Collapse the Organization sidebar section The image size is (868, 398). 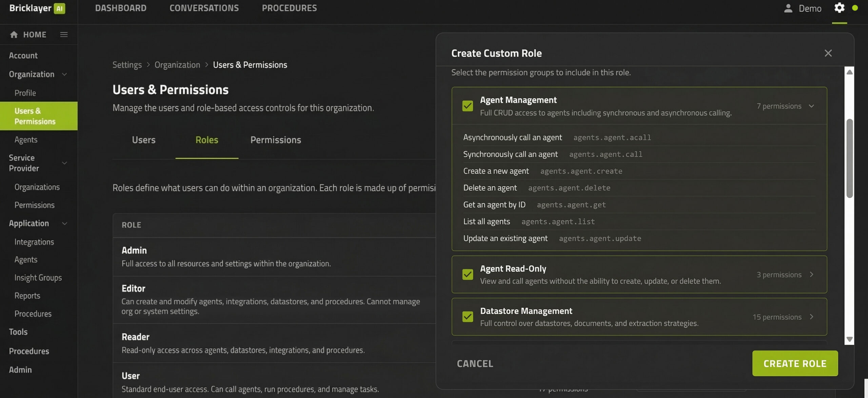click(64, 74)
